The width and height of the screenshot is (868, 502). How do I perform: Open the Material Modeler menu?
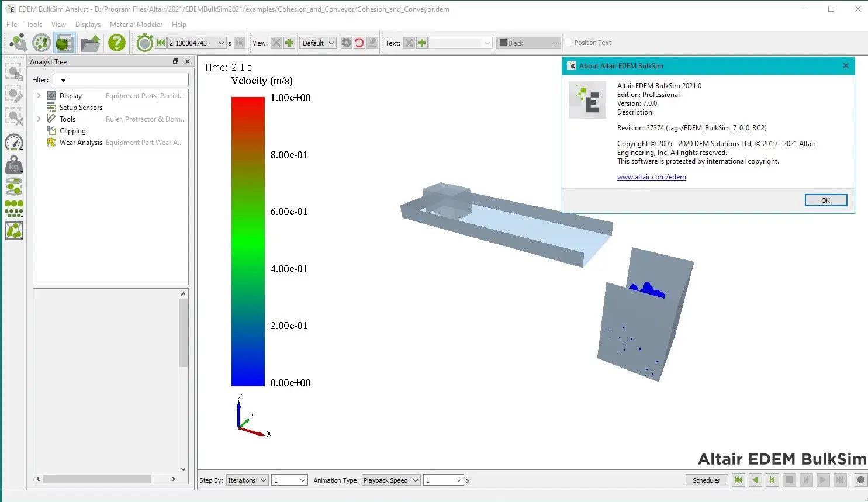(136, 25)
